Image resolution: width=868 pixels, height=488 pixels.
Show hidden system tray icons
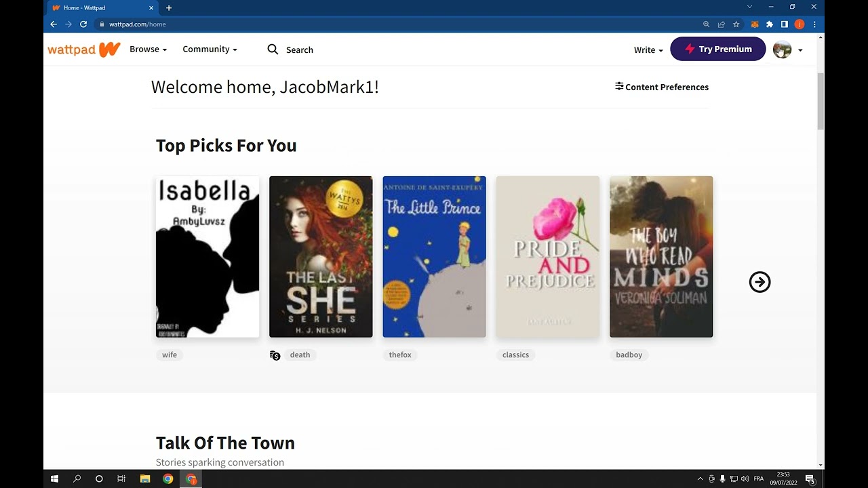point(701,479)
